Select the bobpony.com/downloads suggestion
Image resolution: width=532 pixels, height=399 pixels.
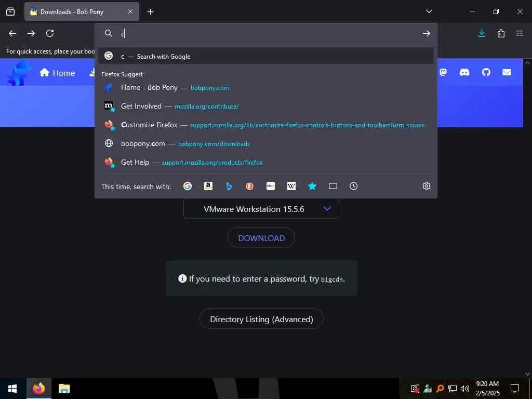click(x=265, y=143)
